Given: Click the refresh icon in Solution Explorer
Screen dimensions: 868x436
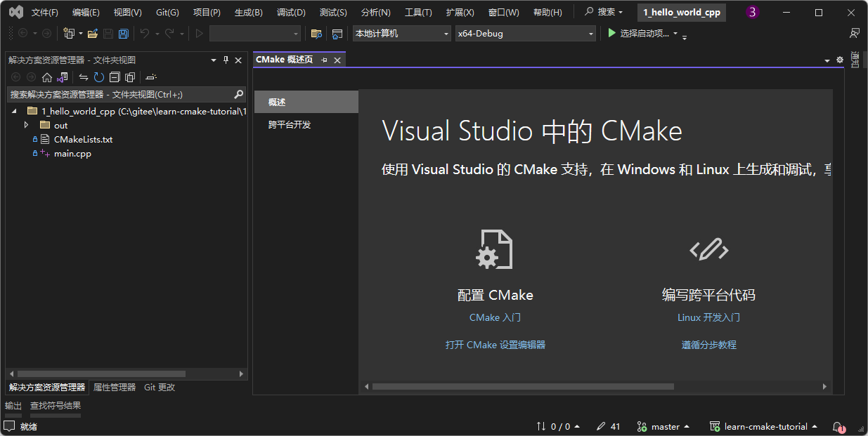Looking at the screenshot, I should 98,77.
